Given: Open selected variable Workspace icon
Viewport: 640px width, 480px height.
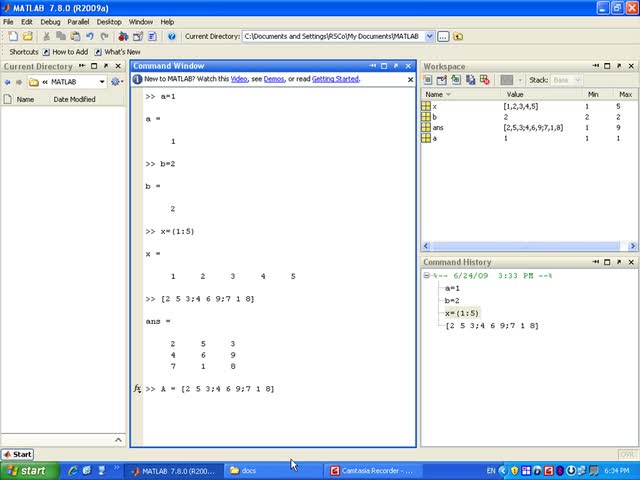Looking at the screenshot, I should pos(442,80).
